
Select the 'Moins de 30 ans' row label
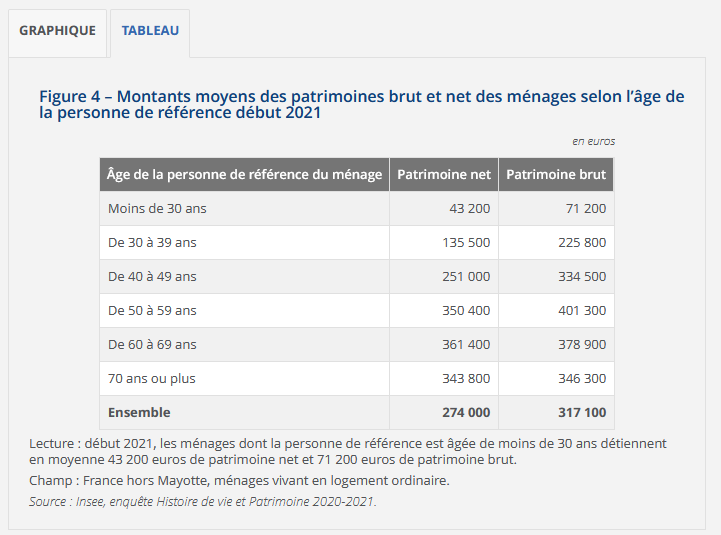coord(157,209)
